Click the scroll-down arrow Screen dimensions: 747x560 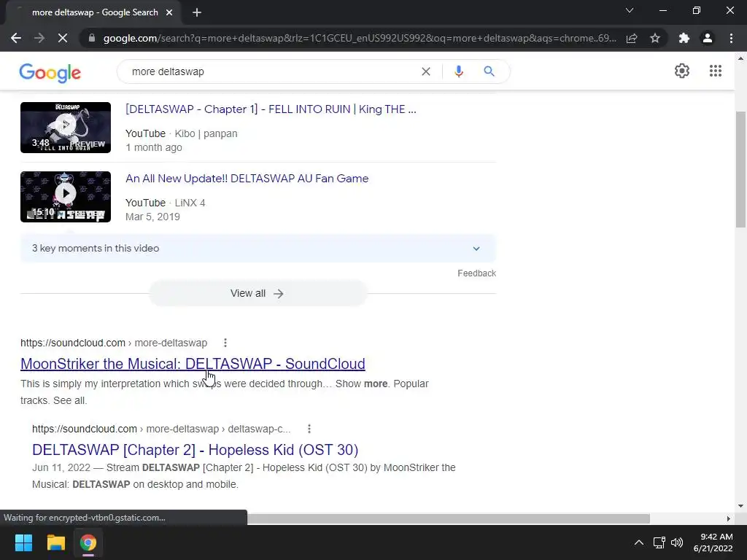740,506
